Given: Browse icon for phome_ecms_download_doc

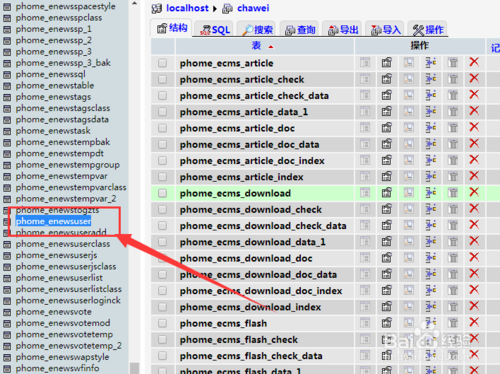Looking at the screenshot, I should pos(365,258).
